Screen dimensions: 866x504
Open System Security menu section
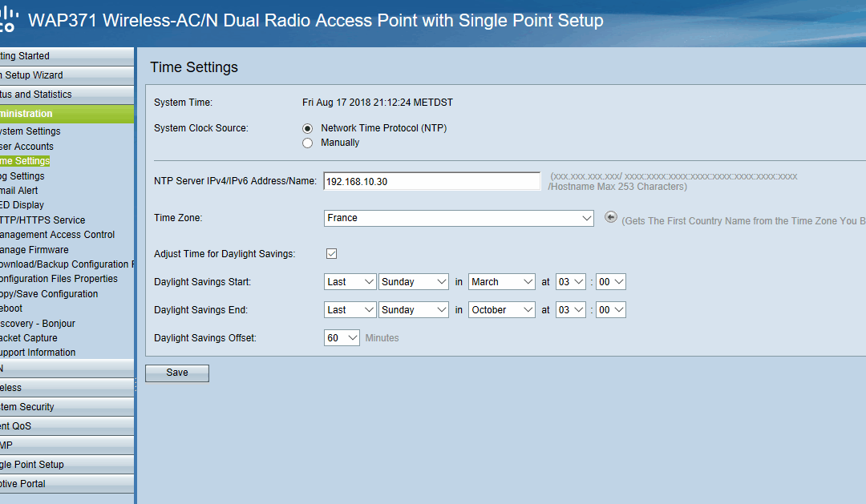67,407
